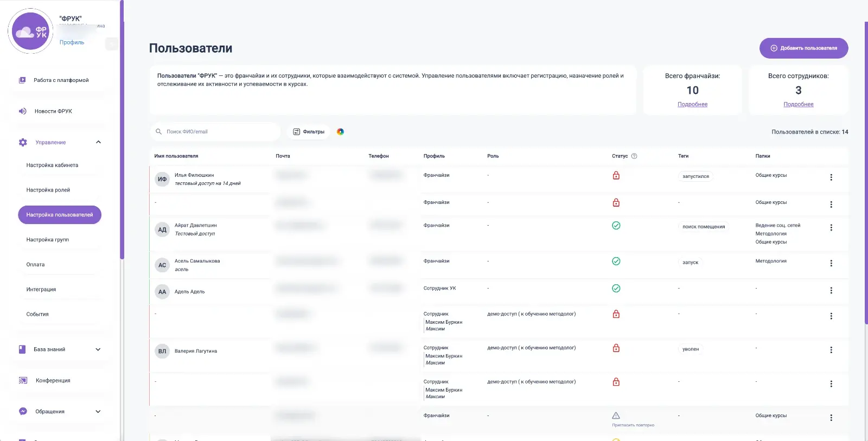Expand the База знаний section
The height and width of the screenshot is (441, 868).
[98, 349]
